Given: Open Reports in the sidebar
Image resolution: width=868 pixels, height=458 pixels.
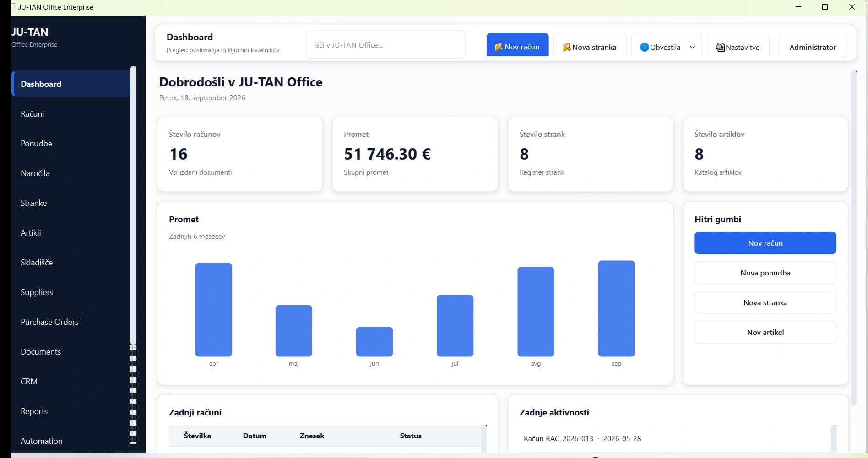Looking at the screenshot, I should [x=71, y=411].
